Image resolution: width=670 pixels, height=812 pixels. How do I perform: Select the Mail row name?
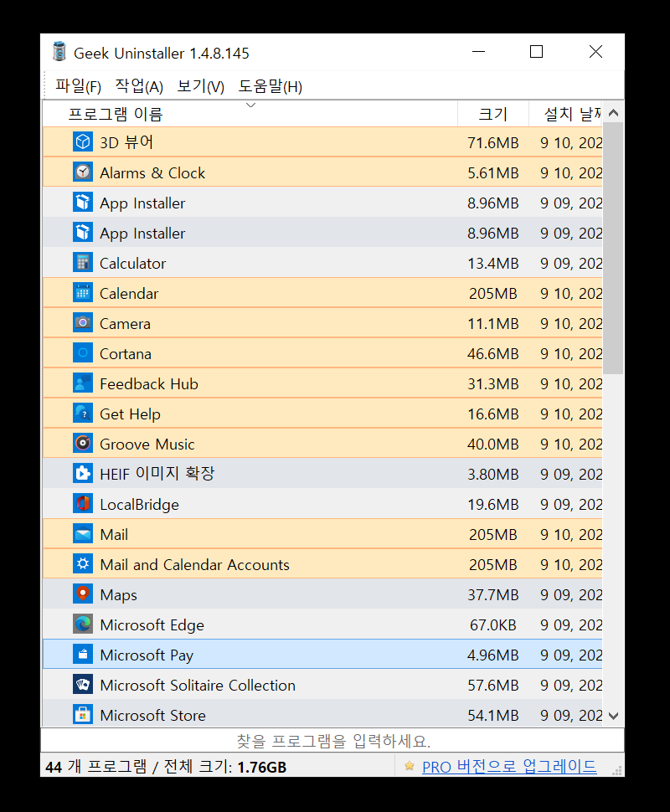[114, 534]
